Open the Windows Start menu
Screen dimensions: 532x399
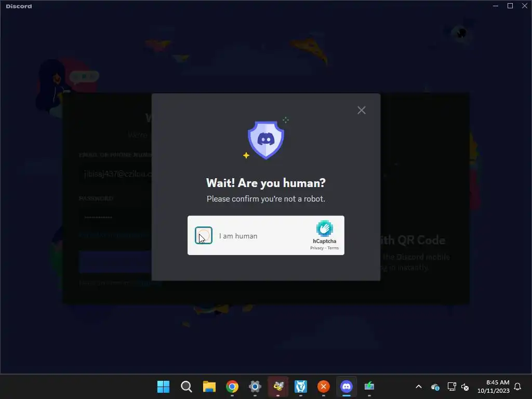tap(163, 387)
